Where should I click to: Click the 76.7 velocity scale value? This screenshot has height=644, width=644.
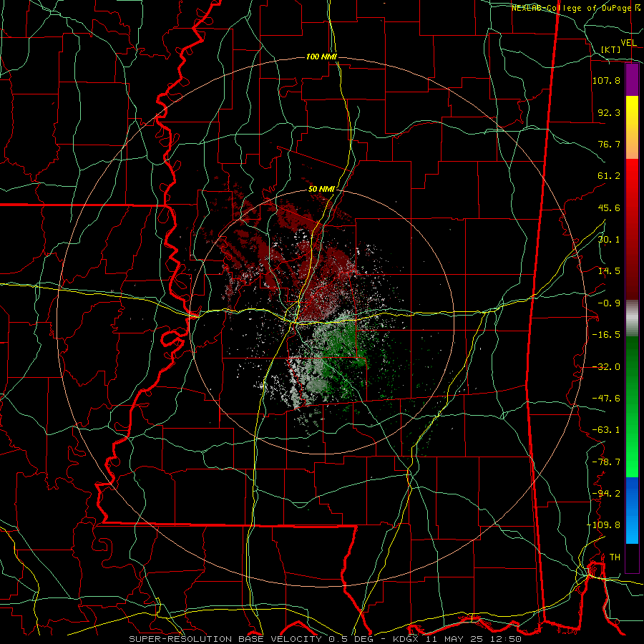coord(609,144)
